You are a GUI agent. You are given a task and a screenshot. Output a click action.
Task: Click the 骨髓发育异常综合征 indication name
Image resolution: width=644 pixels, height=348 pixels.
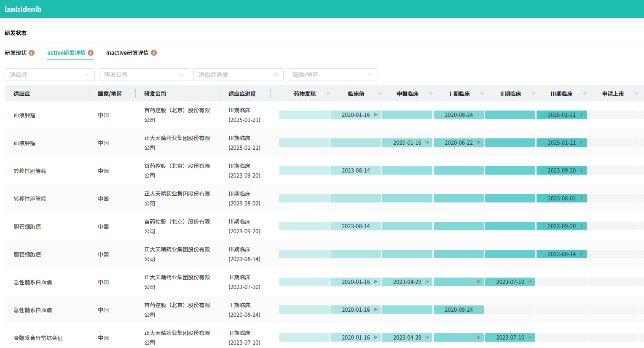pyautogui.click(x=38, y=338)
